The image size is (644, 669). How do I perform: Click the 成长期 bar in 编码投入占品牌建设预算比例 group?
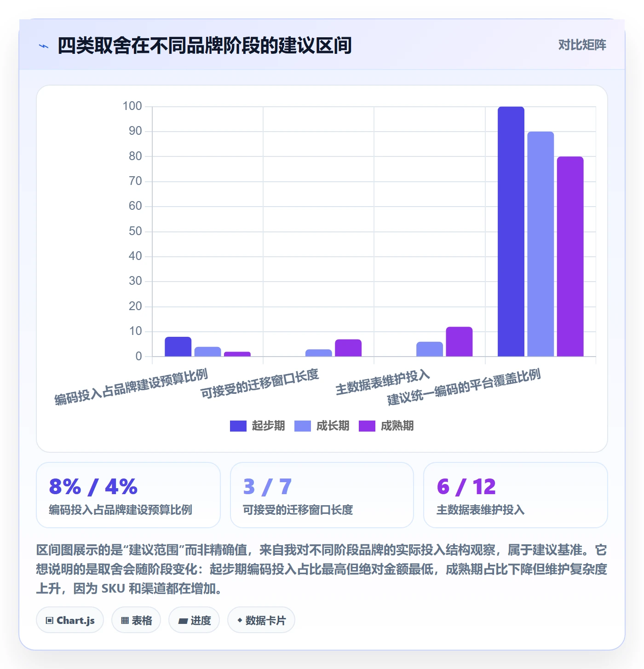[208, 352]
